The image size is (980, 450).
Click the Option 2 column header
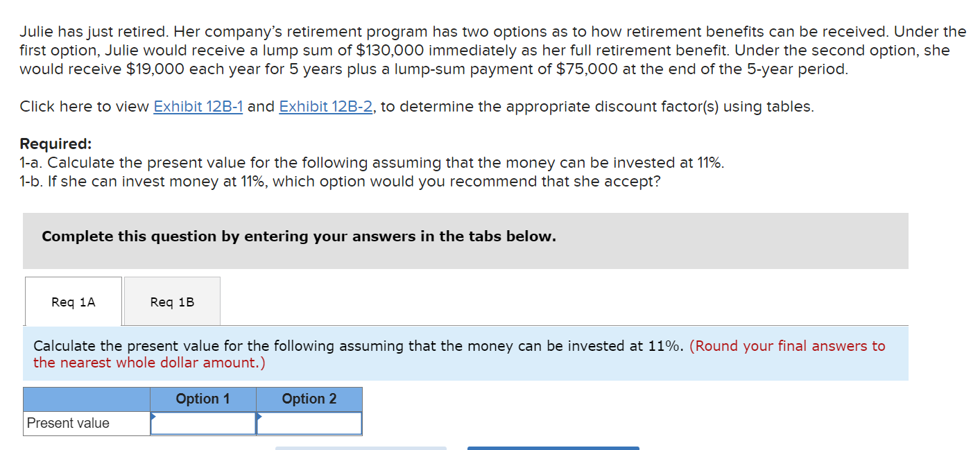[x=309, y=399]
